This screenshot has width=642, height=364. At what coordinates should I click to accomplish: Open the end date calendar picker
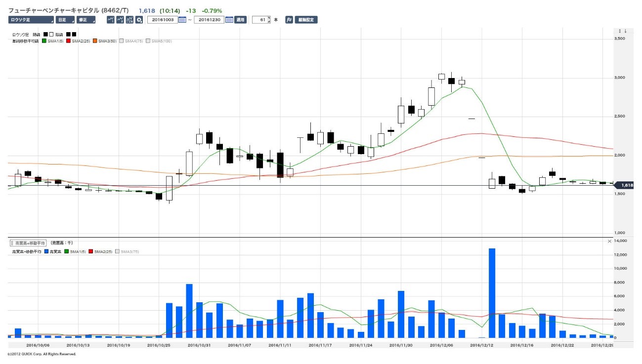point(229,20)
